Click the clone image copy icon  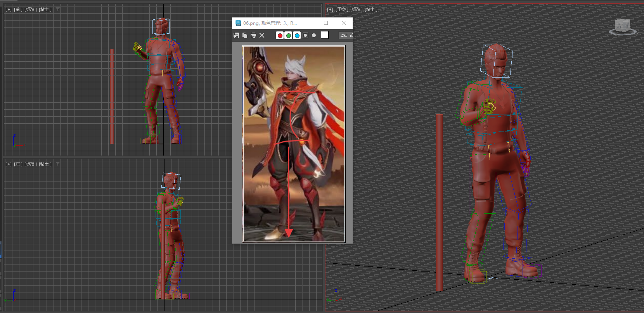(245, 35)
